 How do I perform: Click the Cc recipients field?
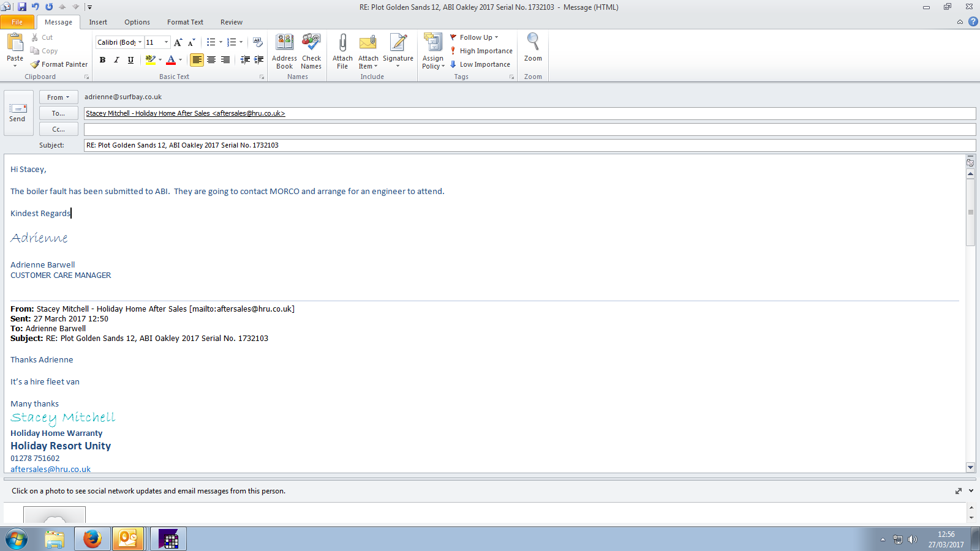click(530, 129)
